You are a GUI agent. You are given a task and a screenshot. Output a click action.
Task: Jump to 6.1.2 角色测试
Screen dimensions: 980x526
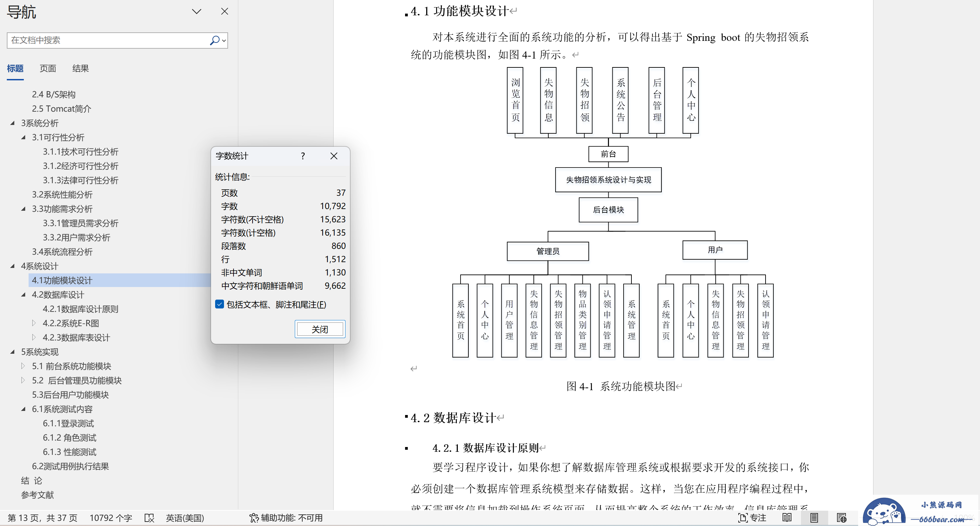(70, 438)
